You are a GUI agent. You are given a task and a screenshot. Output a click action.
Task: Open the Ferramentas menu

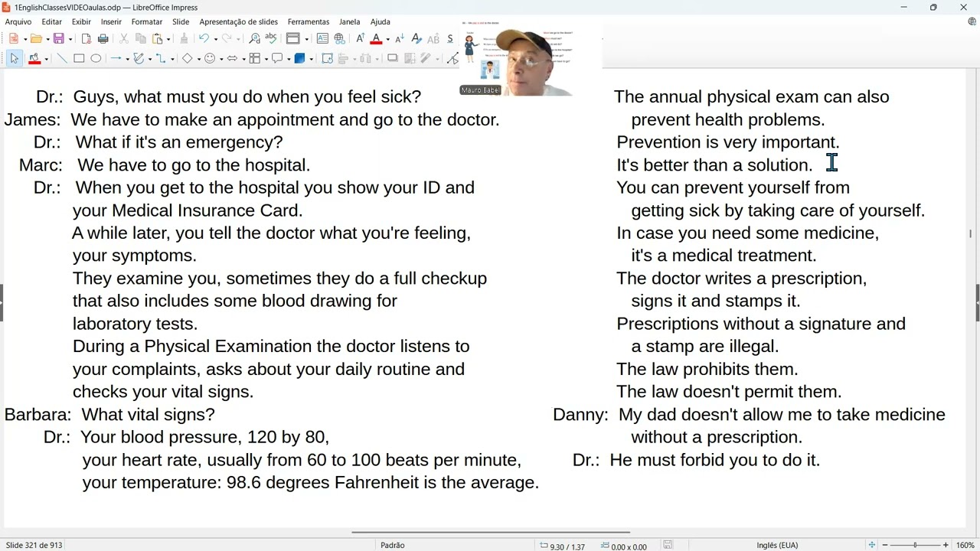point(309,22)
